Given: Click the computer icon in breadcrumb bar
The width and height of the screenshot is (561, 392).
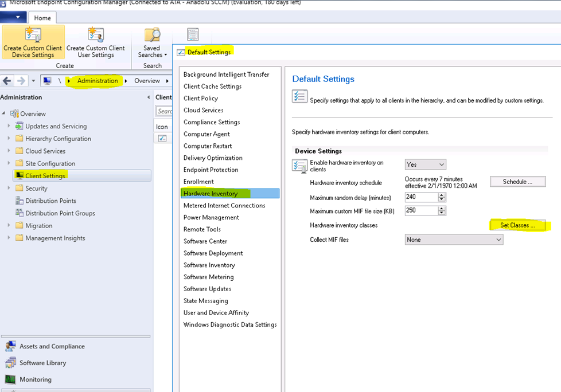Looking at the screenshot, I should tap(47, 81).
